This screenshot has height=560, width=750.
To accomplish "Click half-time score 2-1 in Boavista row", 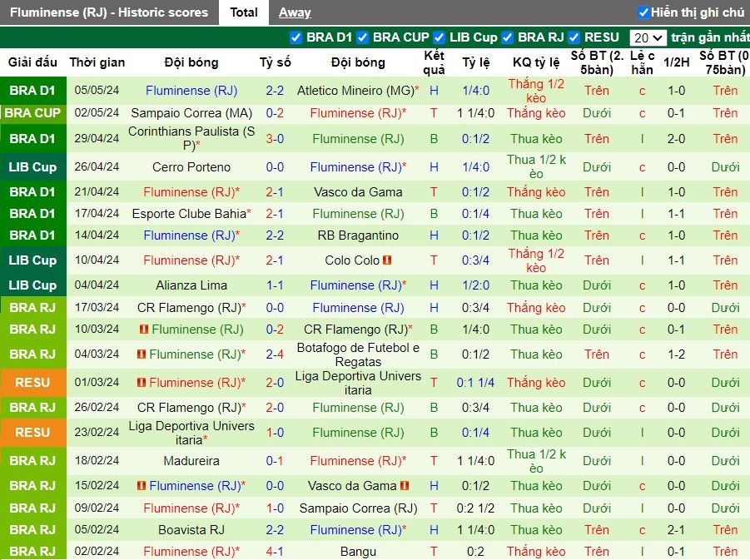I will pos(677,530).
